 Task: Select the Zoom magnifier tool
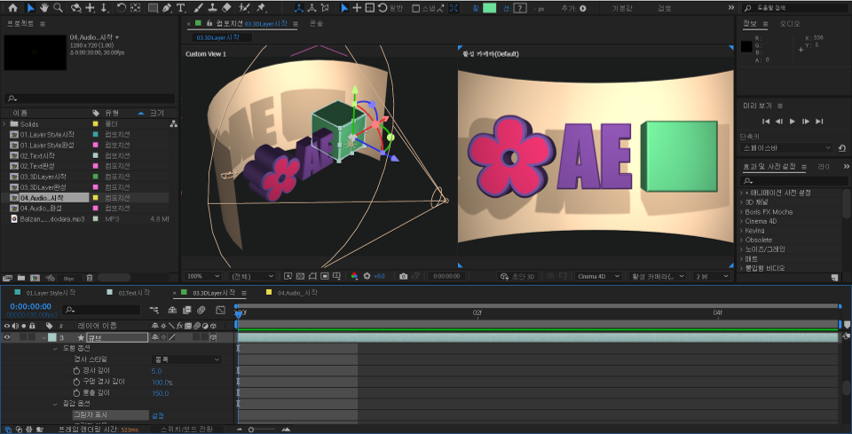pyautogui.click(x=58, y=8)
